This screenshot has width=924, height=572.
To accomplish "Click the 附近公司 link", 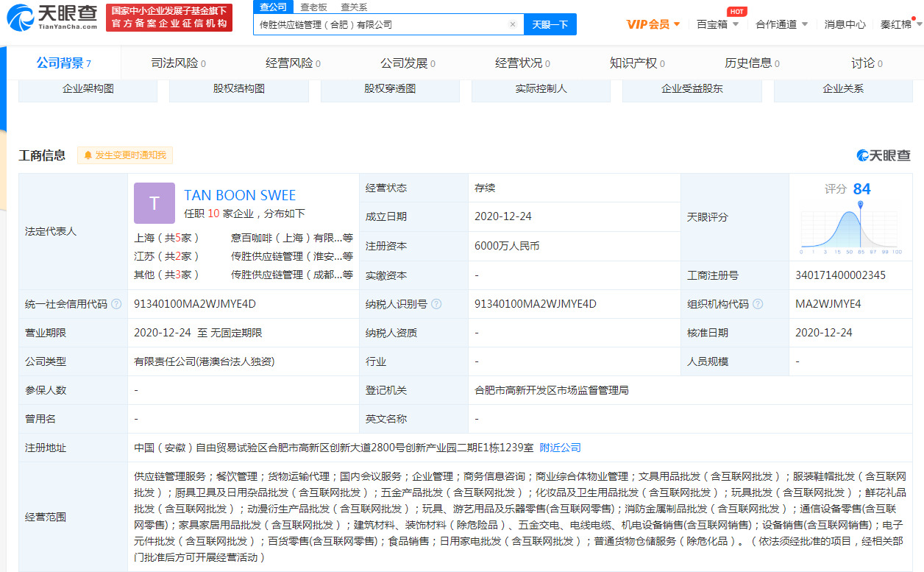I will coord(561,448).
